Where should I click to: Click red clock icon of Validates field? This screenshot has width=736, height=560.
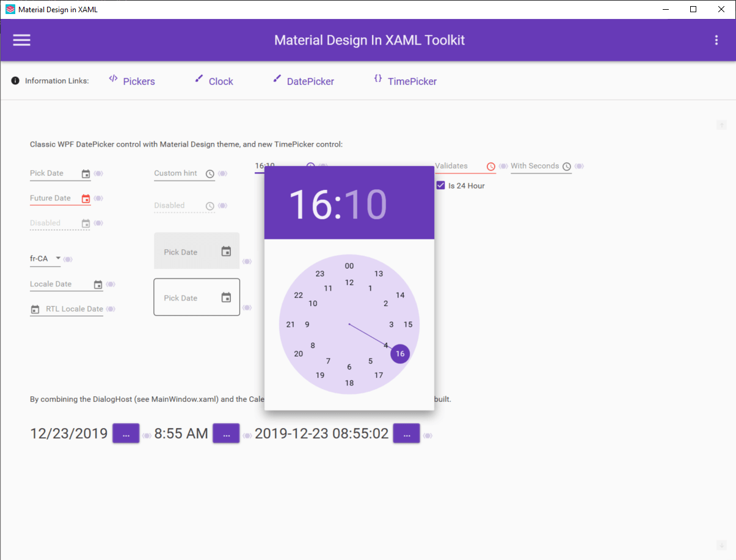491,167
